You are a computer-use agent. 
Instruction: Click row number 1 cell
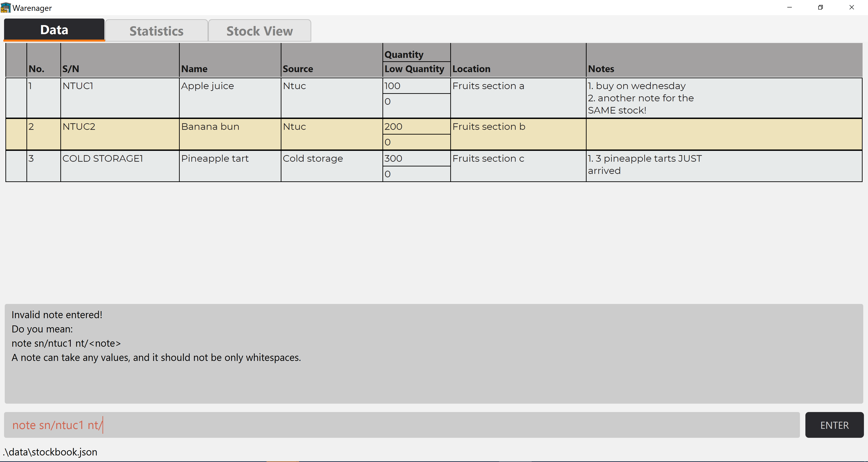(44, 98)
